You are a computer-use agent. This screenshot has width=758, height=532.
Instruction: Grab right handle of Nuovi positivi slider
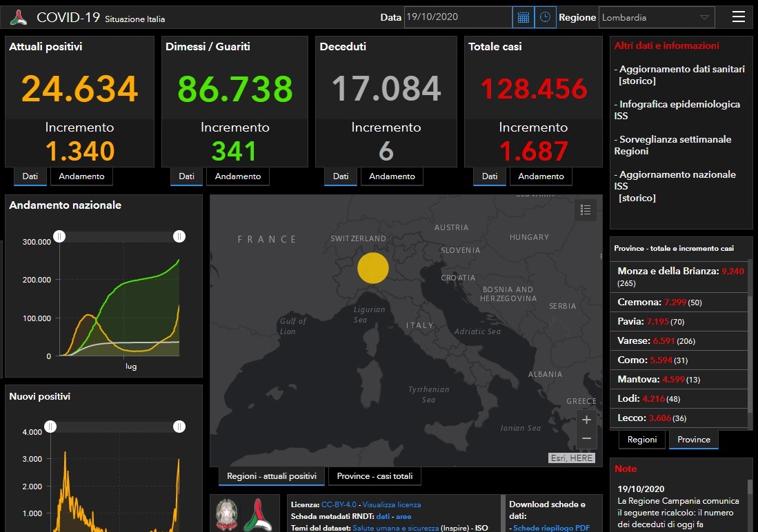pos(179,427)
